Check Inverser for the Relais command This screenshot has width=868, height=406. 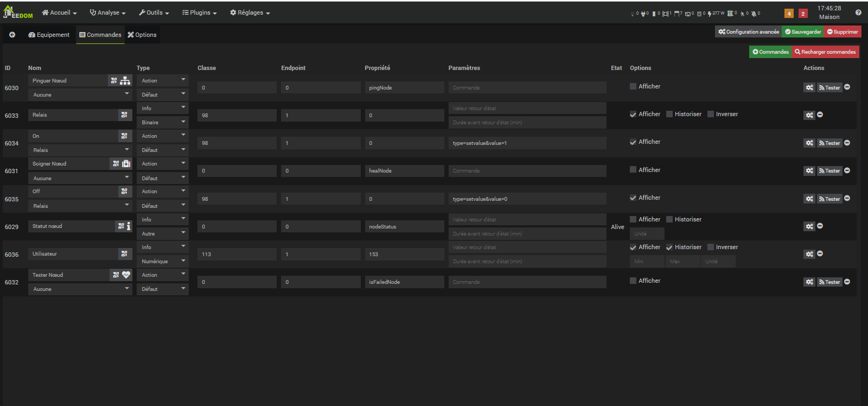pos(711,114)
